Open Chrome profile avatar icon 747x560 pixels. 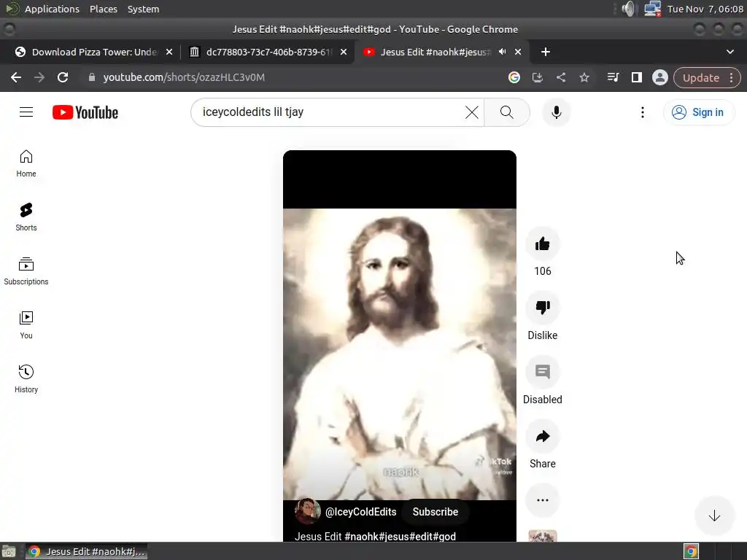coord(659,77)
